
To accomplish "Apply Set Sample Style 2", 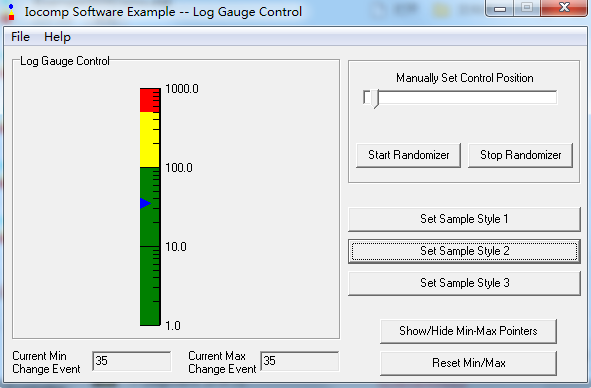I will [464, 251].
